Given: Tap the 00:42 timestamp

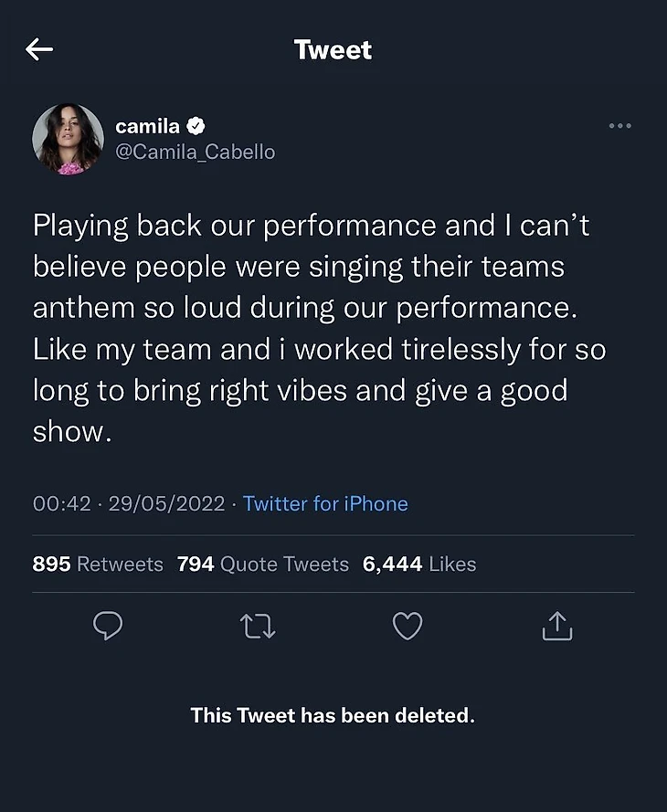Looking at the screenshot, I should click(x=60, y=503).
